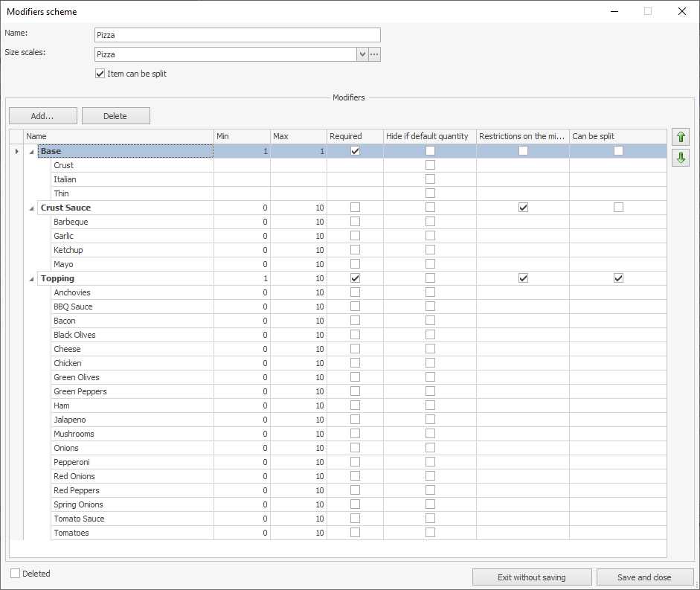Click the Name text field
This screenshot has height=590, width=700.
pyautogui.click(x=237, y=35)
